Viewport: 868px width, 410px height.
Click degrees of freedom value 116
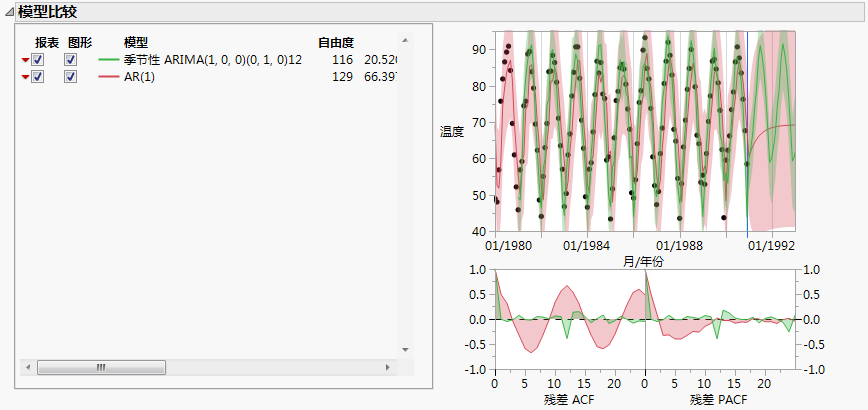pos(343,60)
